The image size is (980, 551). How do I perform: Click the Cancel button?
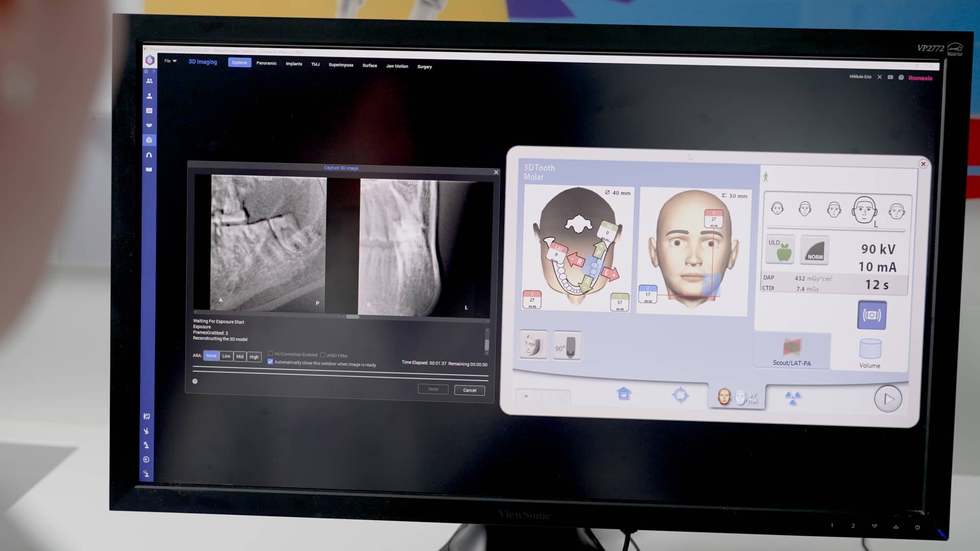[469, 390]
